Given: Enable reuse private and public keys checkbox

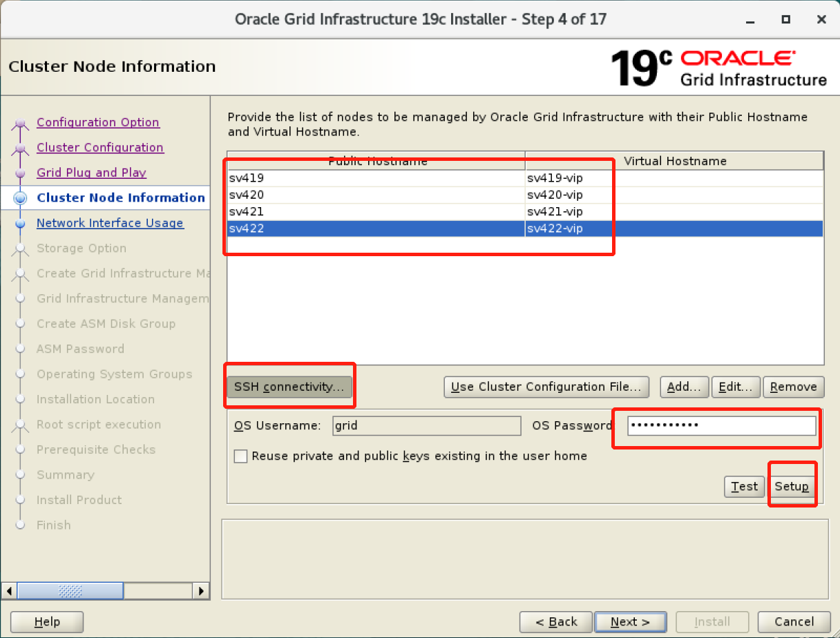Looking at the screenshot, I should 240,456.
